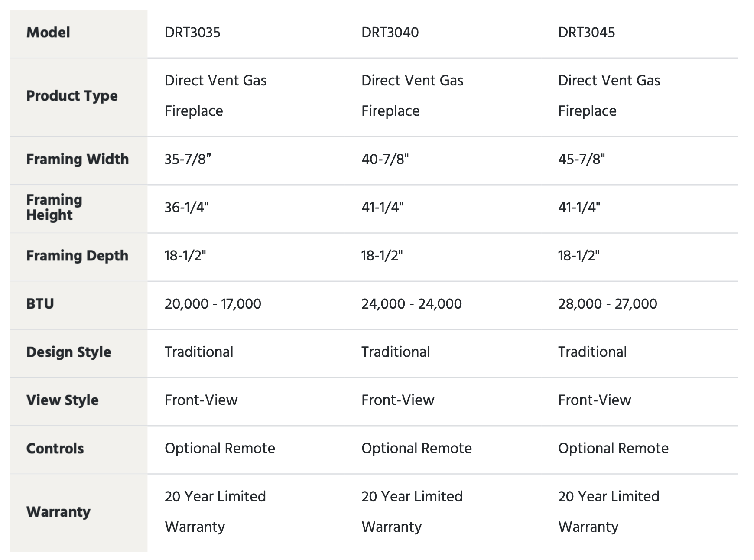
Task: Click the BTU row label
Action: pyautogui.click(x=40, y=304)
